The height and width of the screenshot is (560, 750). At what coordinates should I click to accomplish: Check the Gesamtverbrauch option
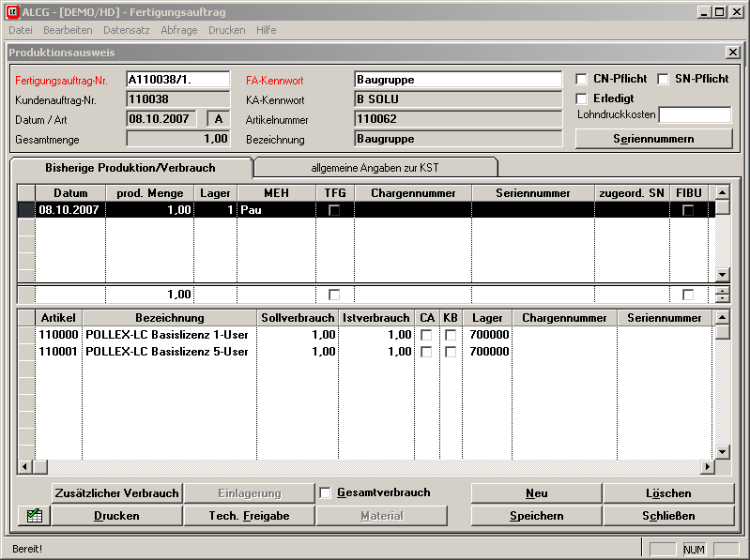click(x=326, y=493)
